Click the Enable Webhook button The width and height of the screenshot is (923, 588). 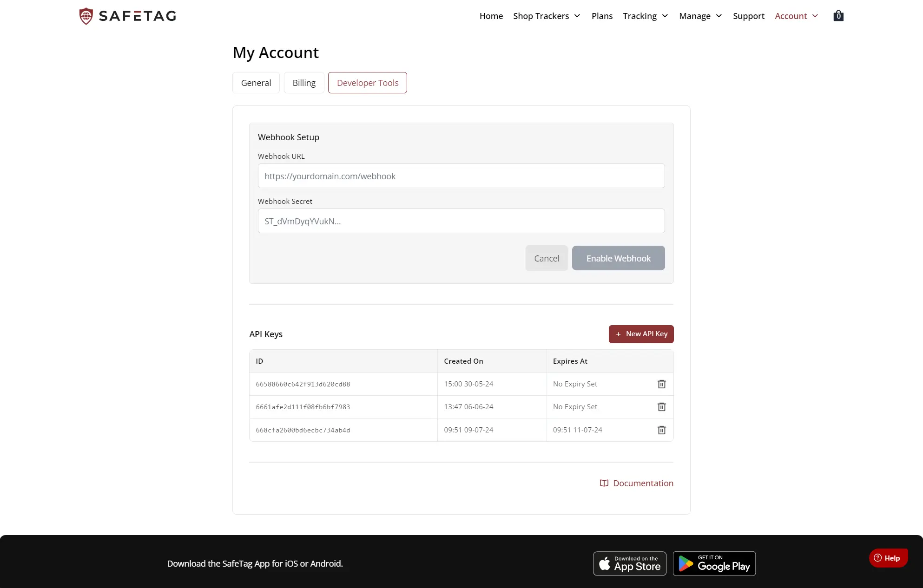[618, 258]
